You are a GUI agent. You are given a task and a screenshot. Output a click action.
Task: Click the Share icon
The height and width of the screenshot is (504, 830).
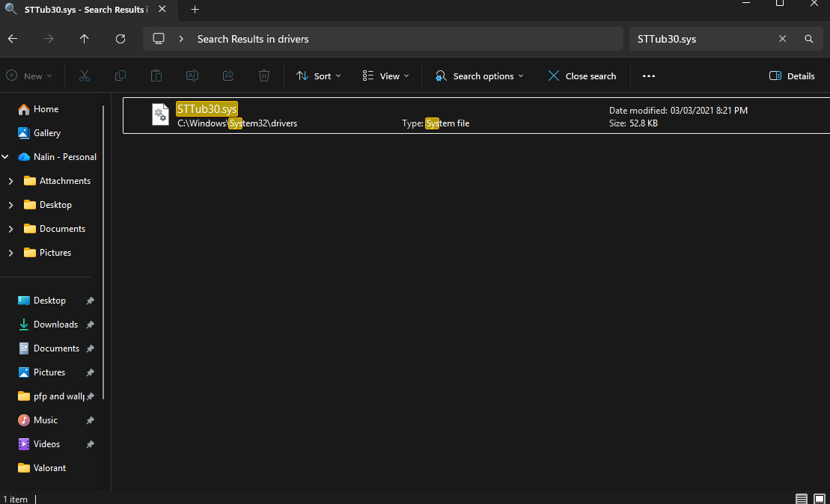click(x=228, y=76)
